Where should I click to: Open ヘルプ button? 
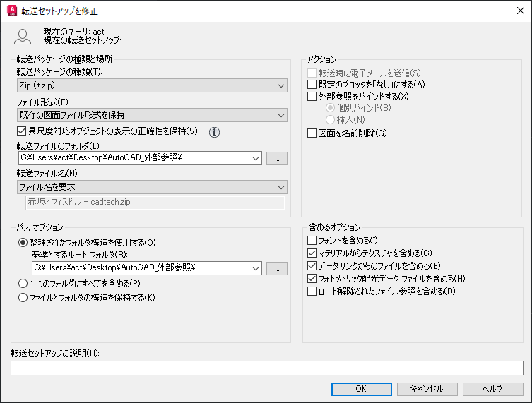(x=492, y=389)
